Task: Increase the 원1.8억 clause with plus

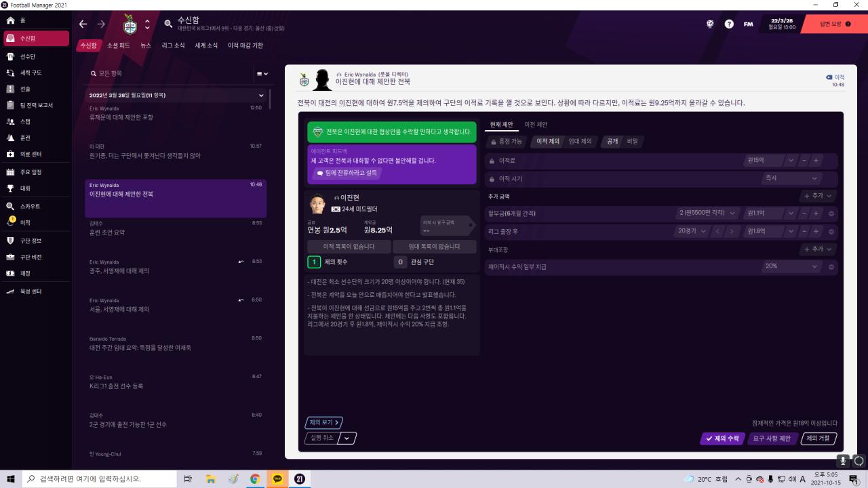Action: pyautogui.click(x=816, y=231)
